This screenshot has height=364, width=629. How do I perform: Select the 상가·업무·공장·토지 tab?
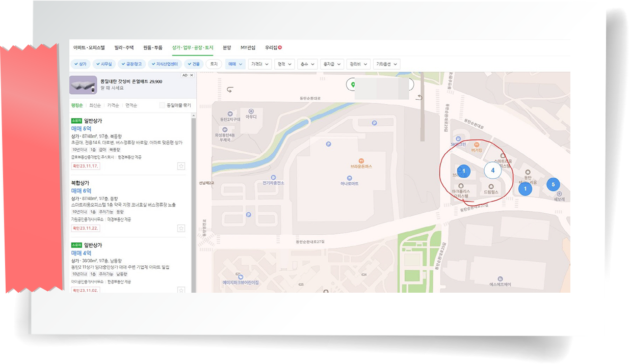point(193,47)
